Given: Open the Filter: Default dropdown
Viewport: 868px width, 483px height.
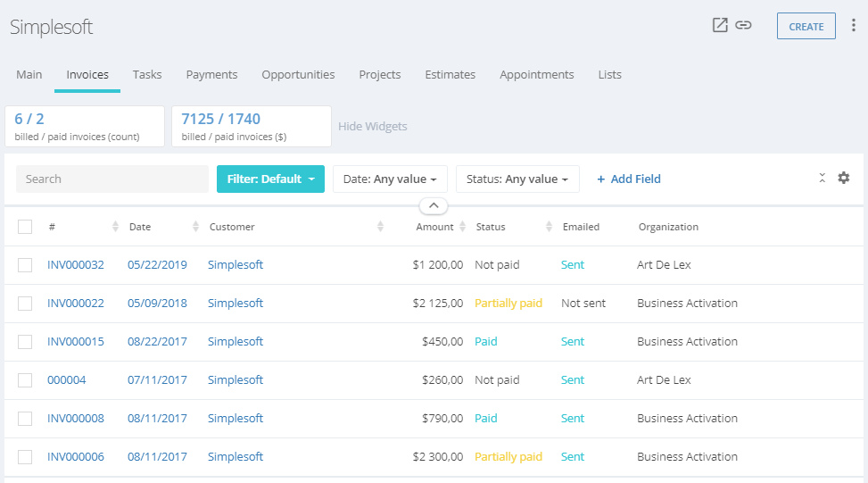Looking at the screenshot, I should [x=270, y=179].
